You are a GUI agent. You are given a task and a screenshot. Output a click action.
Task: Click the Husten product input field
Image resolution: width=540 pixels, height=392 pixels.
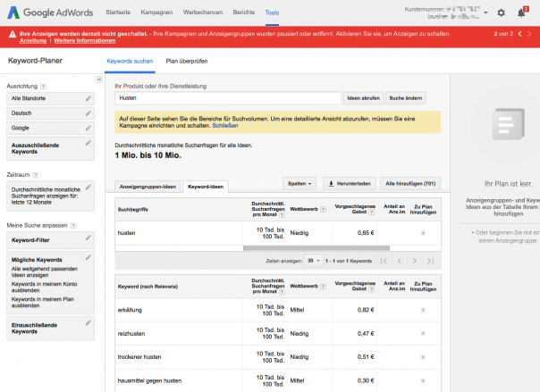coord(228,98)
